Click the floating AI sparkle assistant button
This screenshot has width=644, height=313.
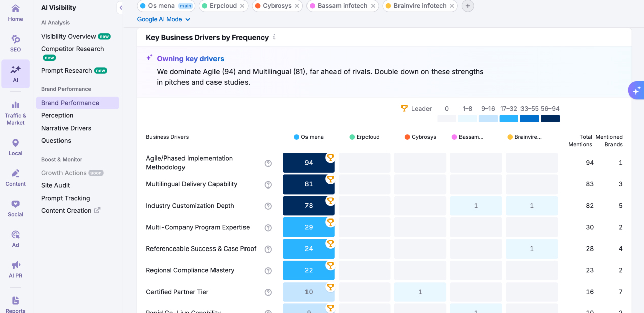[x=636, y=90]
